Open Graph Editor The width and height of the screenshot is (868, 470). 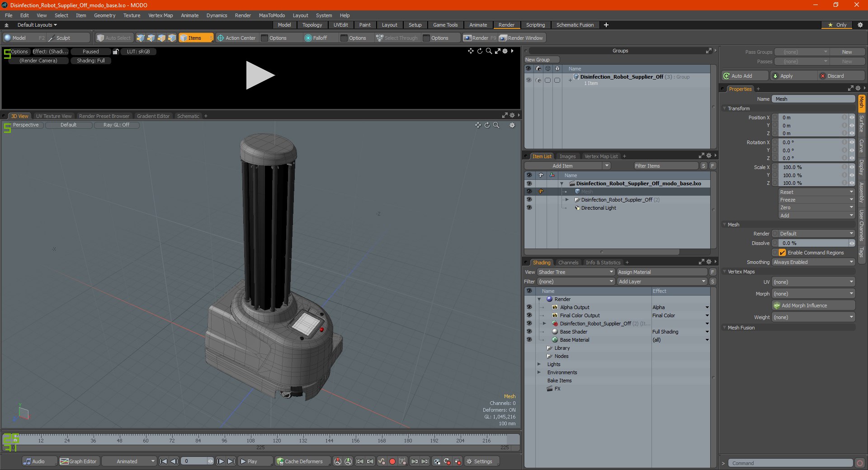[79, 461]
